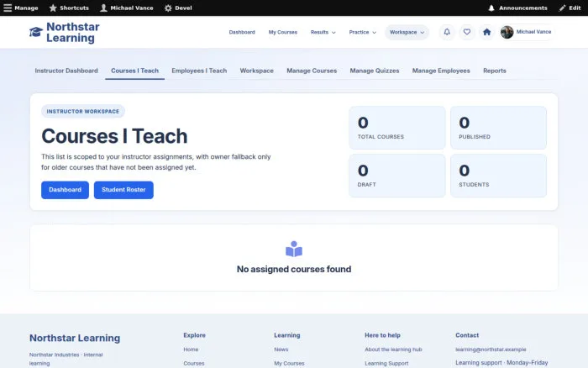
Task: Click the My Courses footer link
Action: (x=289, y=363)
